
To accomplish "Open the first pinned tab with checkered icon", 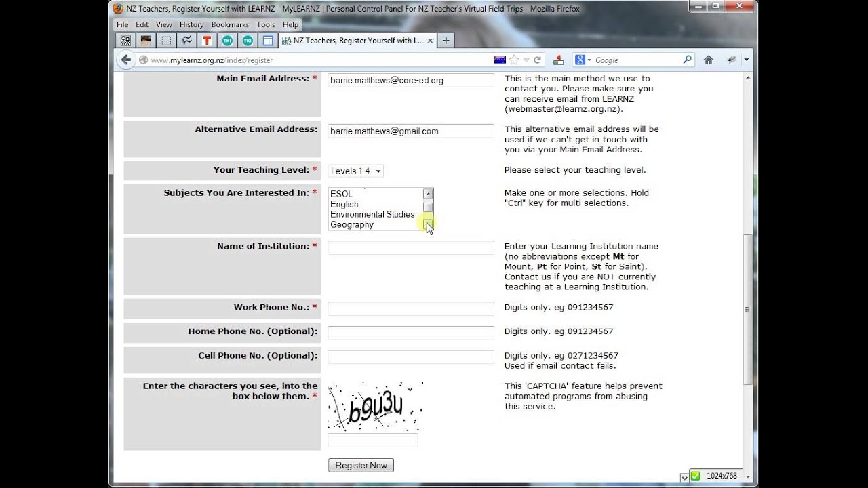I will (x=125, y=41).
